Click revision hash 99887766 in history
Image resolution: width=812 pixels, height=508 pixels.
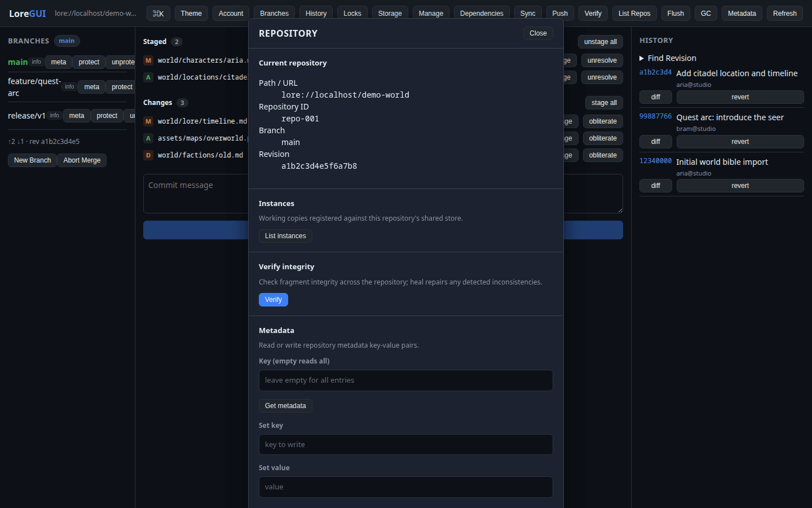coord(655,116)
